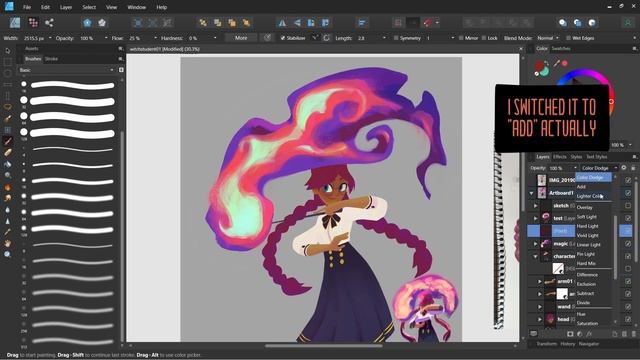The image size is (640, 360).
Task: Click the red snapping magnet icon
Action: point(427,23)
